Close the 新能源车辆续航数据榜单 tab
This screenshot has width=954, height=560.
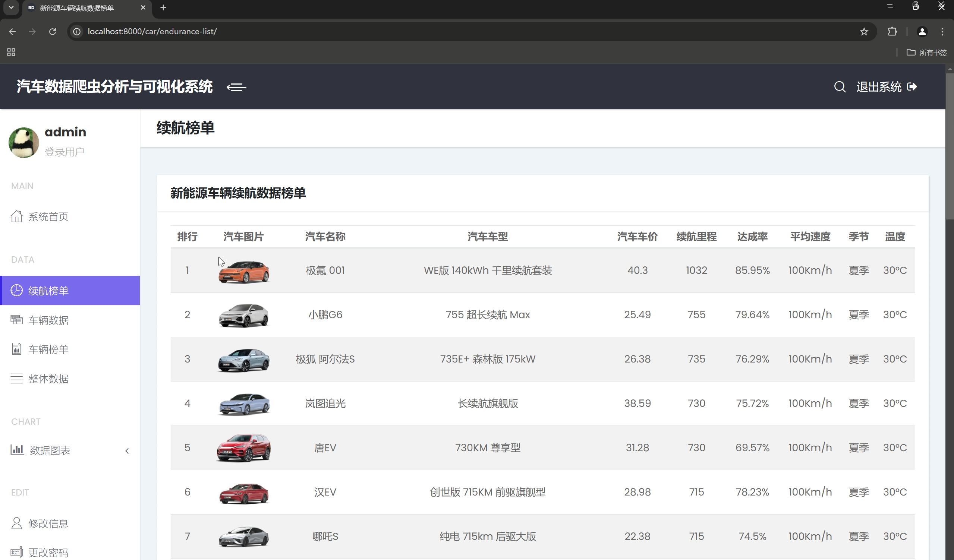[143, 7]
